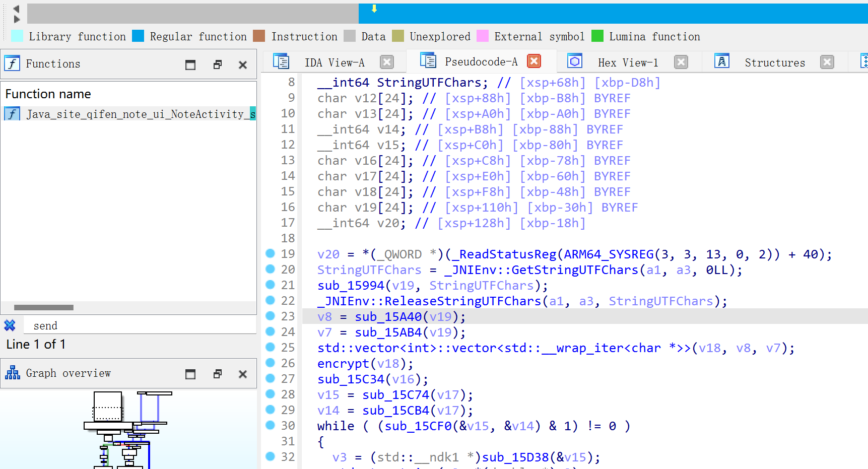Click the partially visible rightmost tab icon
Viewport: 868px width, 469px height.
click(x=864, y=61)
